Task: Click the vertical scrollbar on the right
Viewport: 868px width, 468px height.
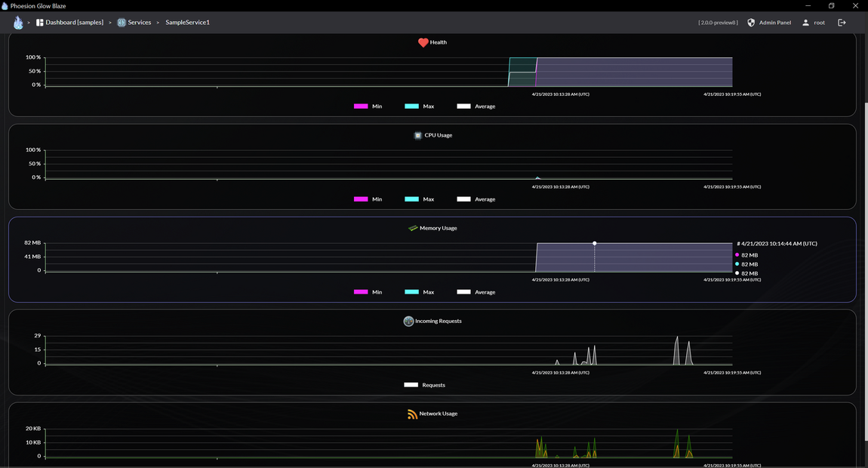Action: (865, 272)
